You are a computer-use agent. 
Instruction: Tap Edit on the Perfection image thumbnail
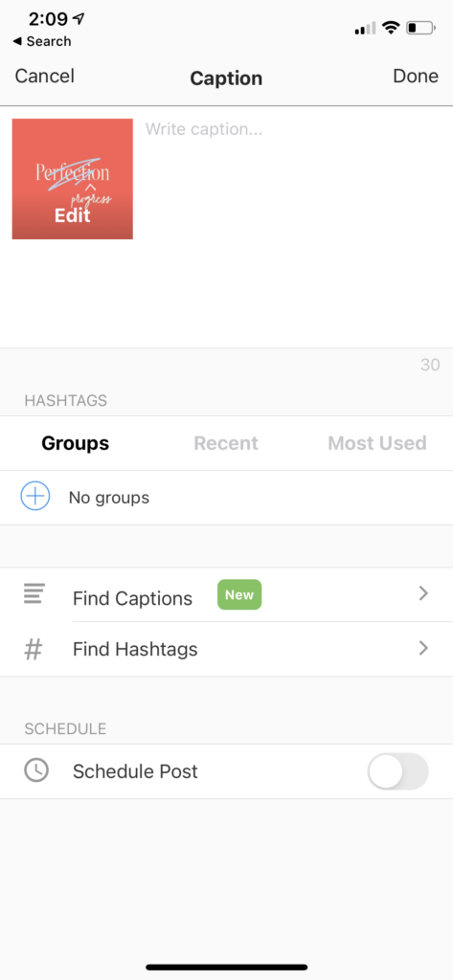(x=73, y=215)
